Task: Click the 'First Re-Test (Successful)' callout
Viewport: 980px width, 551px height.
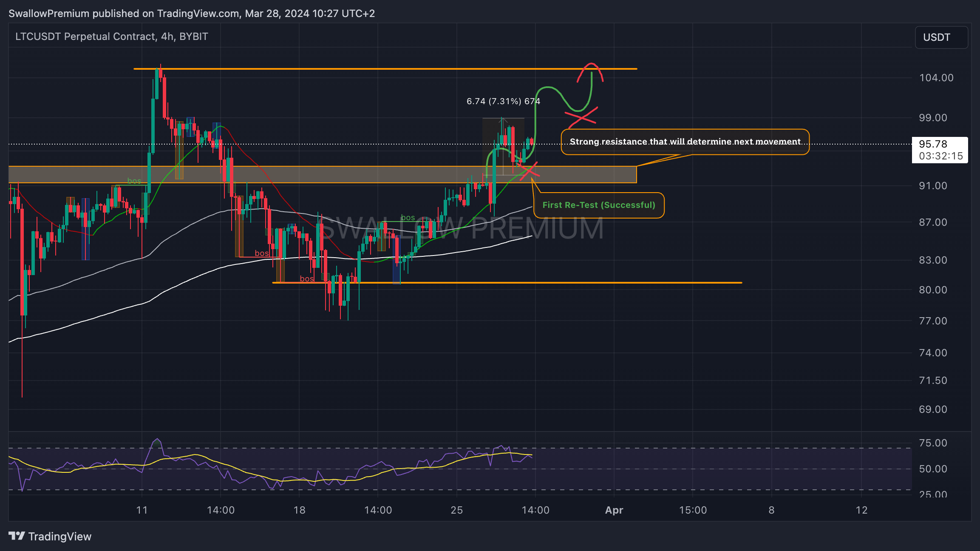Action: click(599, 205)
